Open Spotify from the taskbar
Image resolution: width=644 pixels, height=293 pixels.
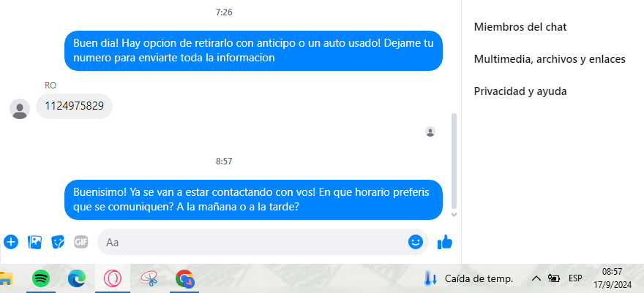41,279
